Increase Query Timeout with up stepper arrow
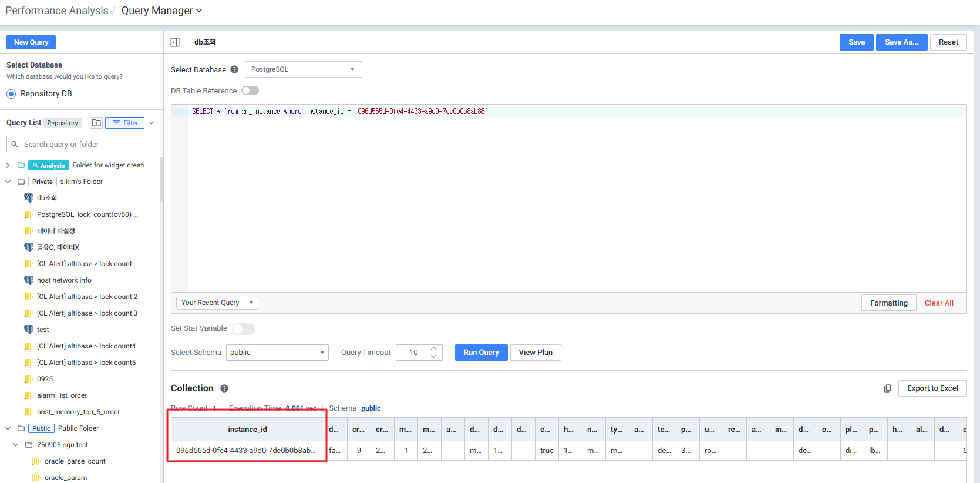The width and height of the screenshot is (980, 483). pos(433,348)
